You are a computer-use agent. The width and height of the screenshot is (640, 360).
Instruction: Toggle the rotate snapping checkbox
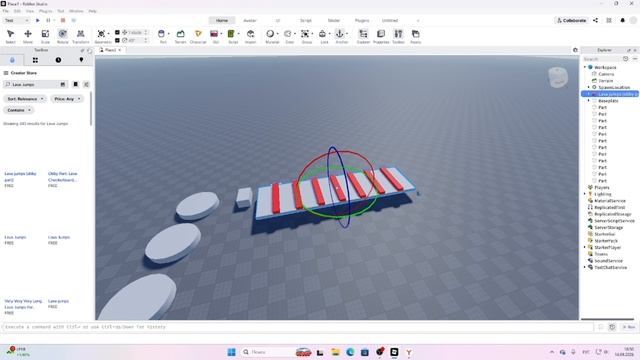pyautogui.click(x=117, y=40)
